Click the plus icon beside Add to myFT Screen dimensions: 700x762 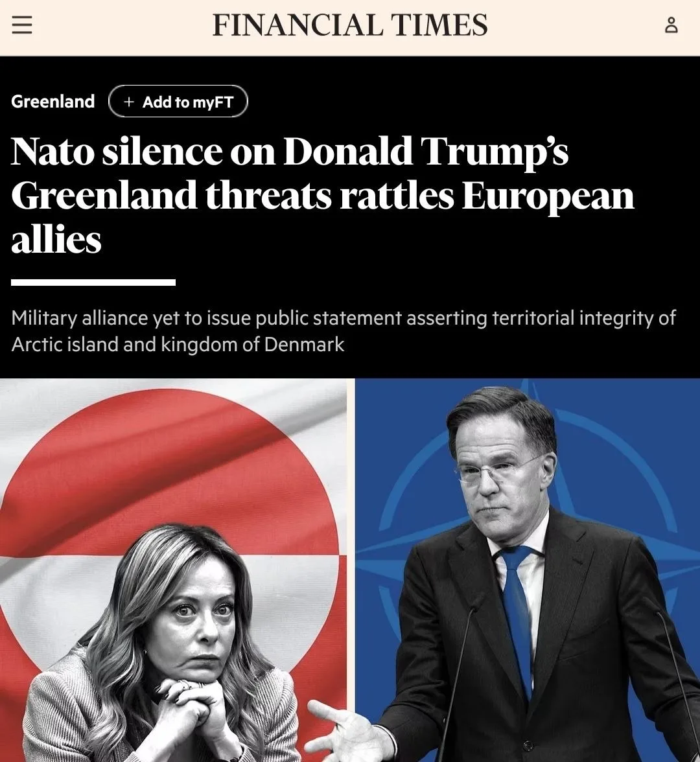[129, 102]
